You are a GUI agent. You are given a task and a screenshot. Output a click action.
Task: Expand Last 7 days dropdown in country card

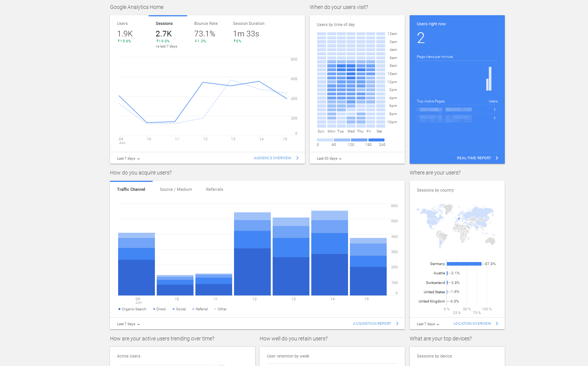[x=428, y=324]
